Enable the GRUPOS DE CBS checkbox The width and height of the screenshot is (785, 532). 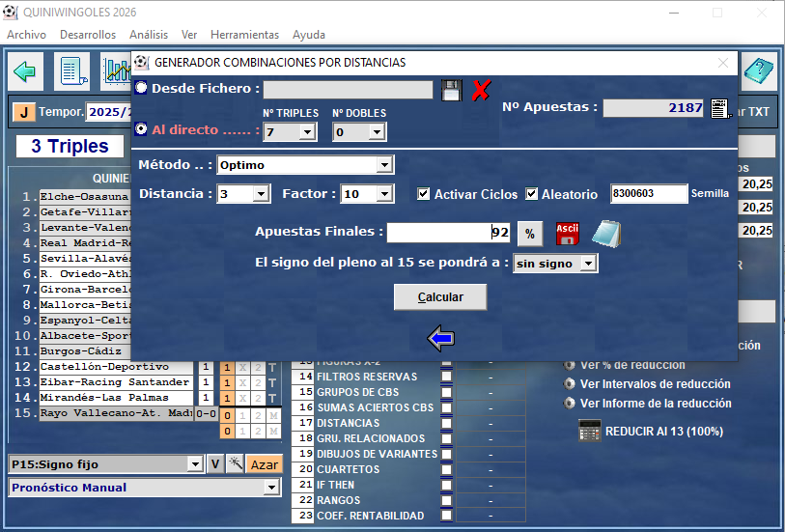click(446, 392)
